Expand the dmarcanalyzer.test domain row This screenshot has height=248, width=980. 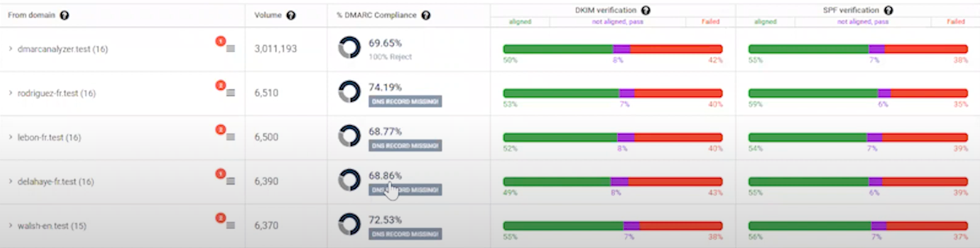coord(10,49)
